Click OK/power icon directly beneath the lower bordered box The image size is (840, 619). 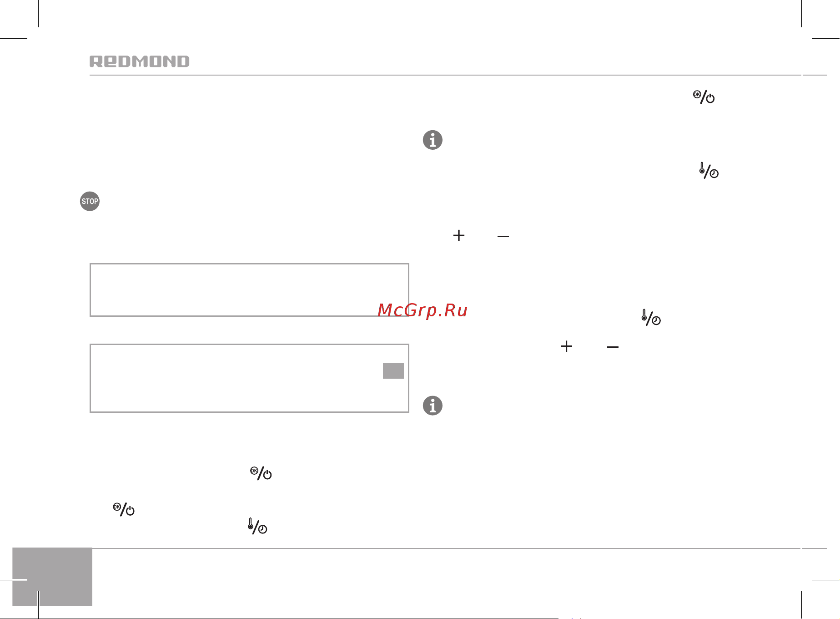coord(261,473)
